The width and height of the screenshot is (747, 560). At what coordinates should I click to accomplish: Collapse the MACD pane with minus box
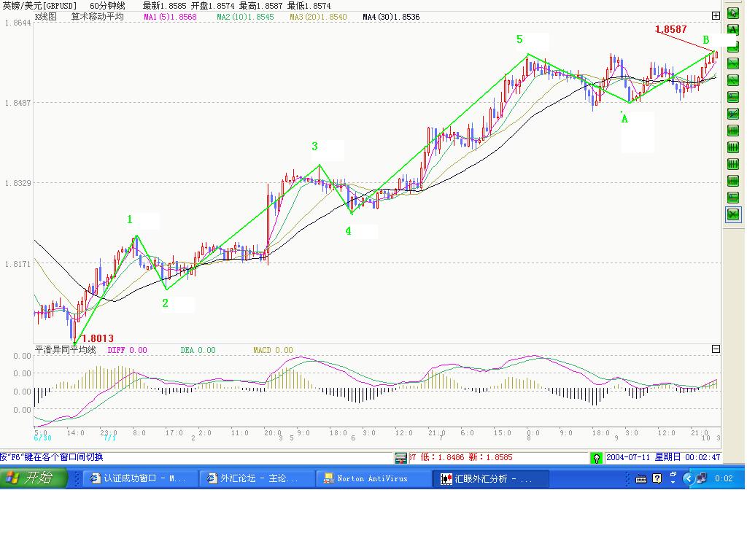tap(716, 349)
